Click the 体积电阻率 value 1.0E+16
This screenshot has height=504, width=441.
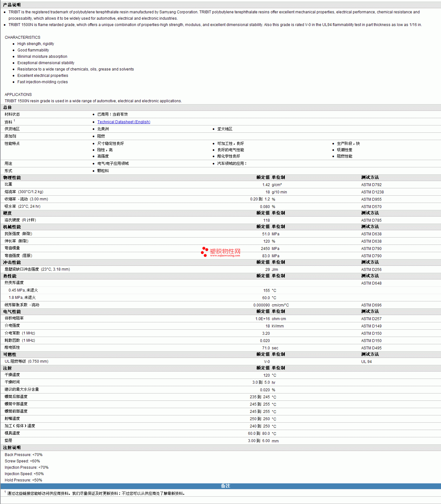(263, 319)
